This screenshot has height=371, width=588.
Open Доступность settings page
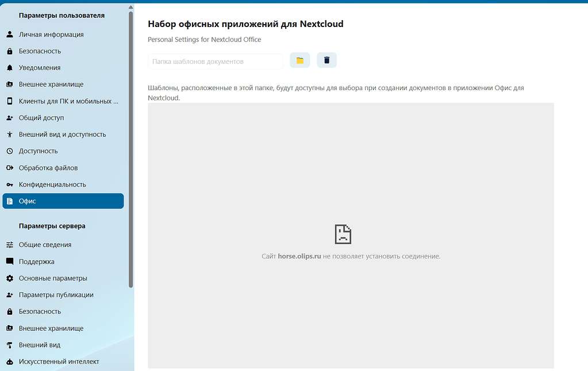(x=63, y=151)
